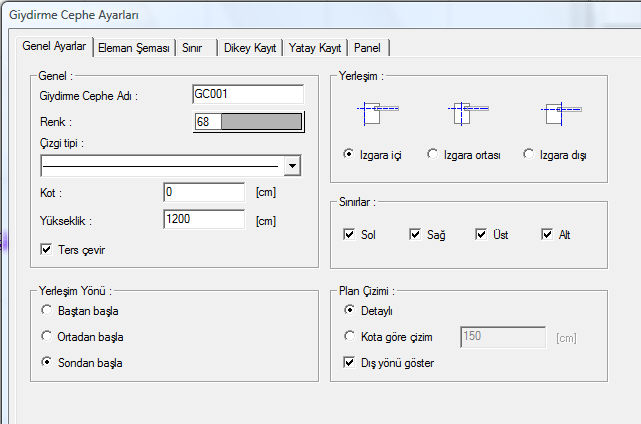Select Baştan başla placement direction

[46, 310]
